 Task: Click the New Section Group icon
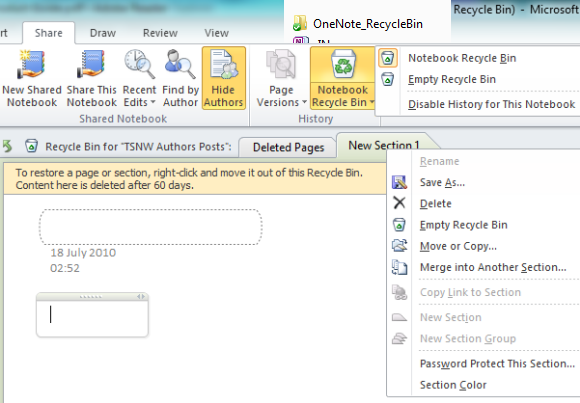pyautogui.click(x=399, y=338)
